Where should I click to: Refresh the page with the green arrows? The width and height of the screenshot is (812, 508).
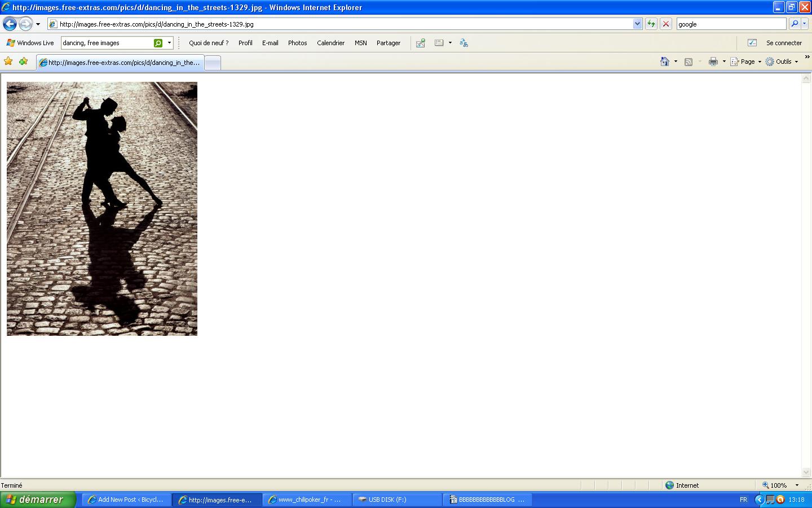[x=651, y=24]
